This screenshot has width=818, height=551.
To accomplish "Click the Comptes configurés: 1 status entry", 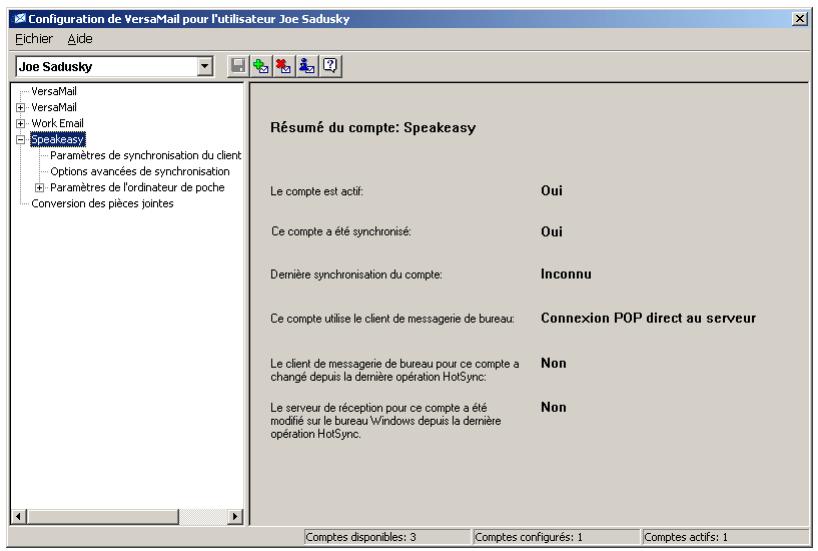I will point(557,537).
